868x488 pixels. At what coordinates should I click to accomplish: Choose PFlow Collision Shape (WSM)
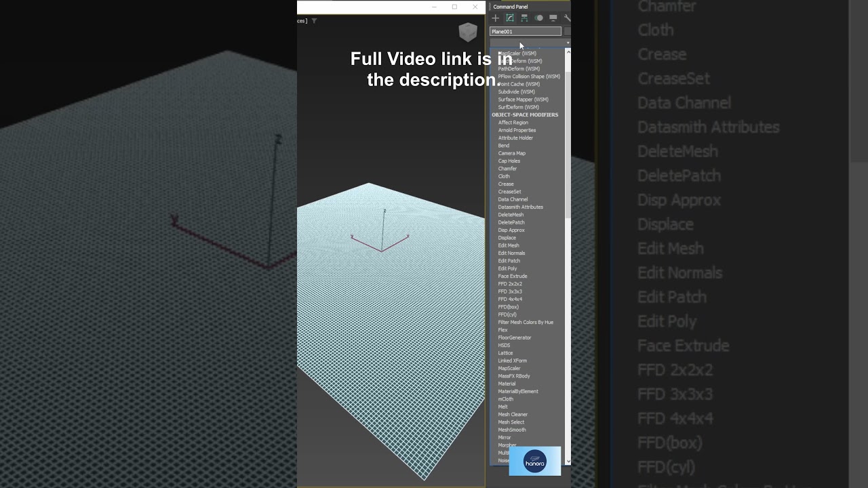point(529,77)
